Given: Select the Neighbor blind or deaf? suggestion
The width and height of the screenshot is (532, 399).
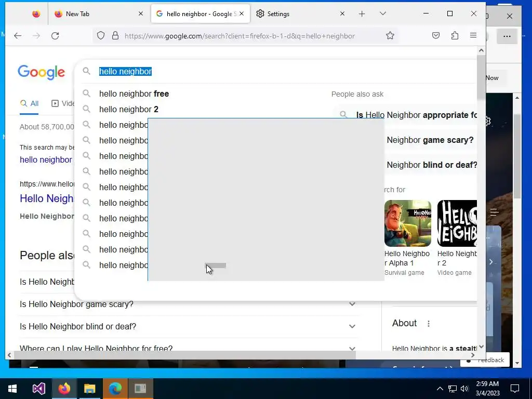Looking at the screenshot, I should tap(432, 165).
